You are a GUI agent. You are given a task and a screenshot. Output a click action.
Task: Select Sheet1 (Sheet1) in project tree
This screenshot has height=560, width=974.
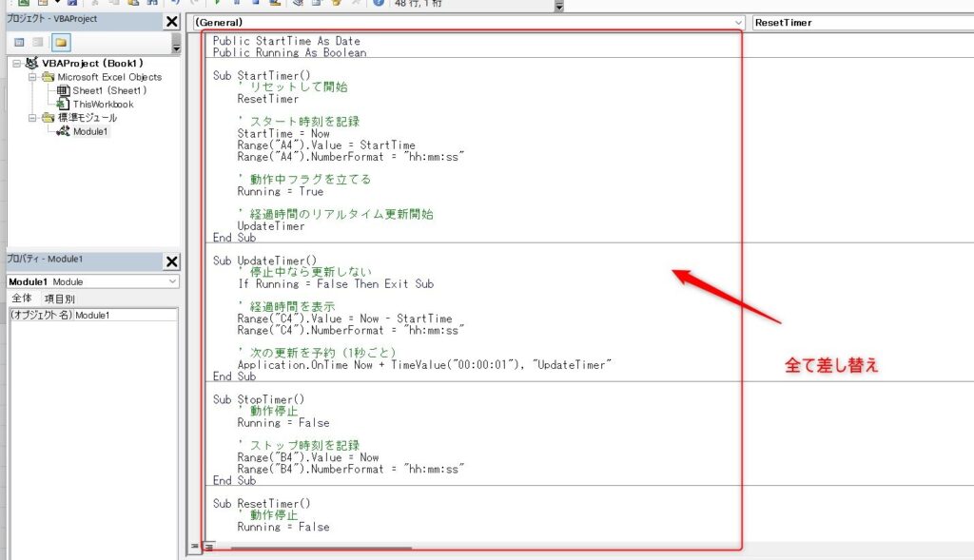(109, 90)
